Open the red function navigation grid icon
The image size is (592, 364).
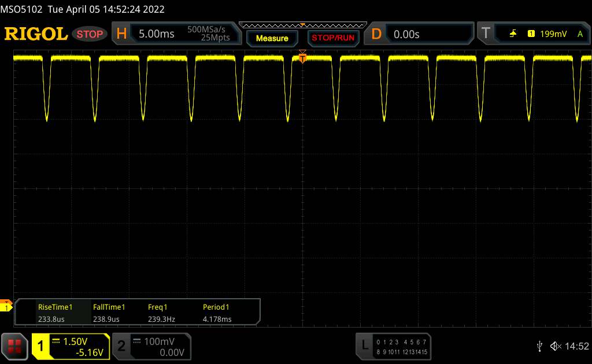pos(14,347)
